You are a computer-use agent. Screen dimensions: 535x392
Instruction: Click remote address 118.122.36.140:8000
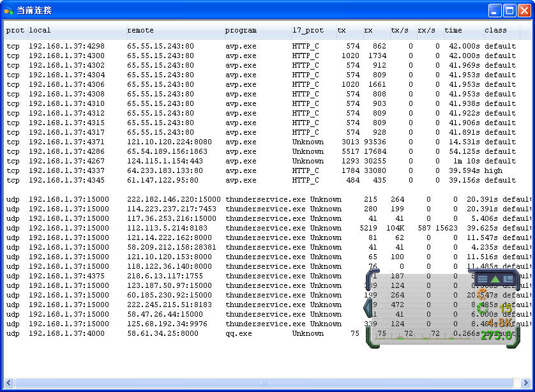coord(169,266)
